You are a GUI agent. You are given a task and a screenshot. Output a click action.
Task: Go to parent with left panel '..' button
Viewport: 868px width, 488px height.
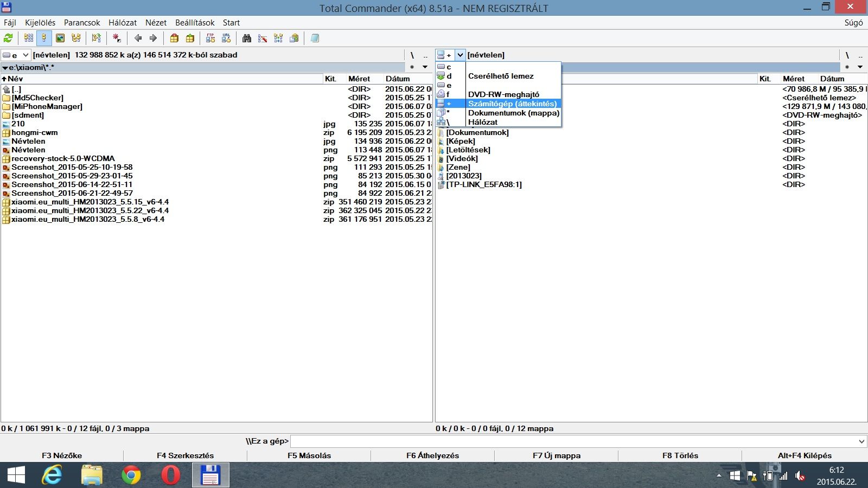(425, 55)
